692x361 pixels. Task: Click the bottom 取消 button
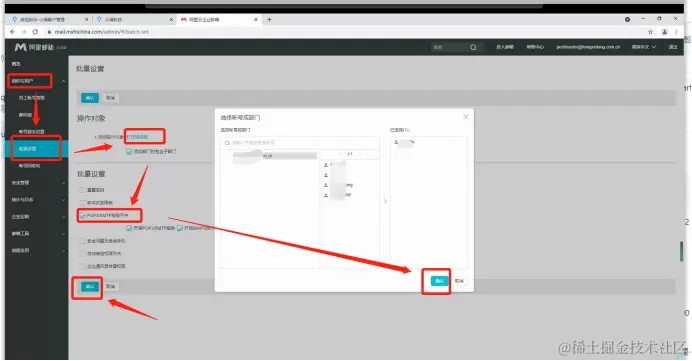pos(110,286)
